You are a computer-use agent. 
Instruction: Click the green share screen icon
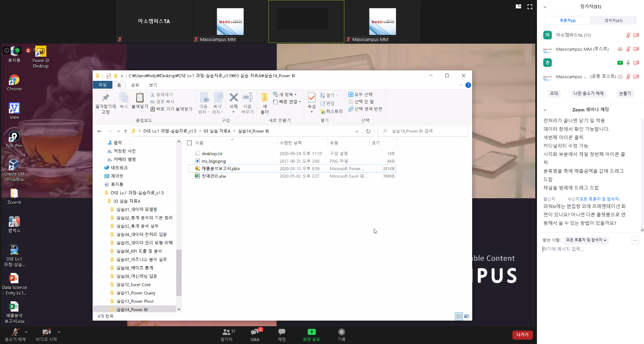point(311,332)
